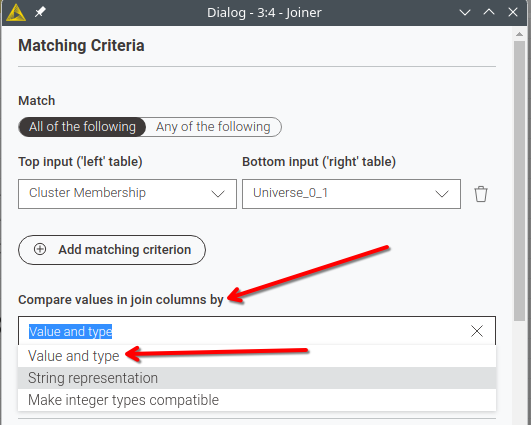
Task: Click the scrollbar up arrow
Action: pyautogui.click(x=519, y=34)
